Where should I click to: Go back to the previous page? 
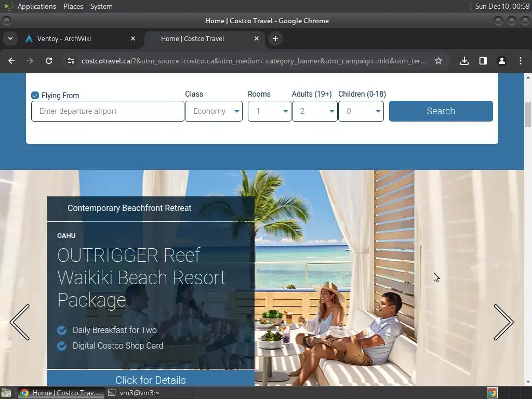pos(11,61)
